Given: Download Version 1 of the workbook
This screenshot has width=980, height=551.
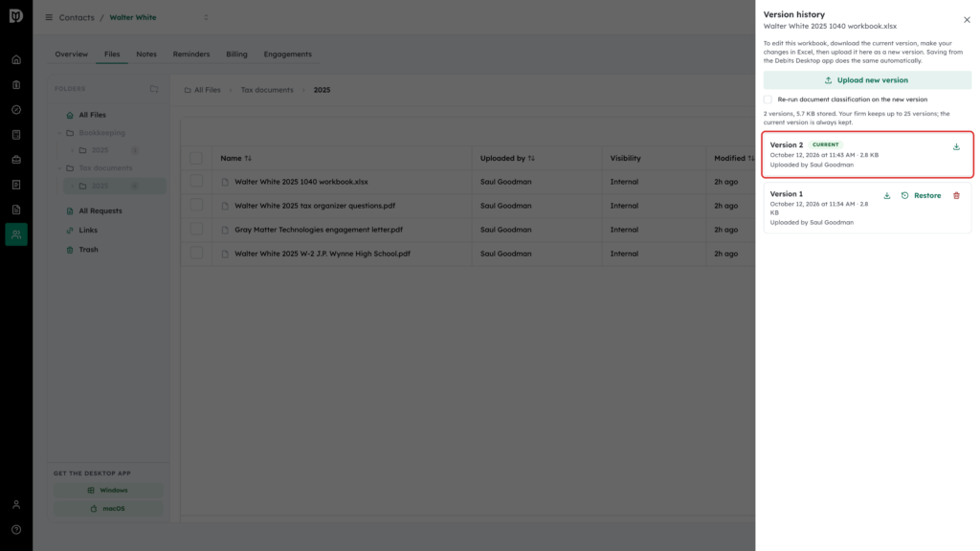Looking at the screenshot, I should 887,195.
